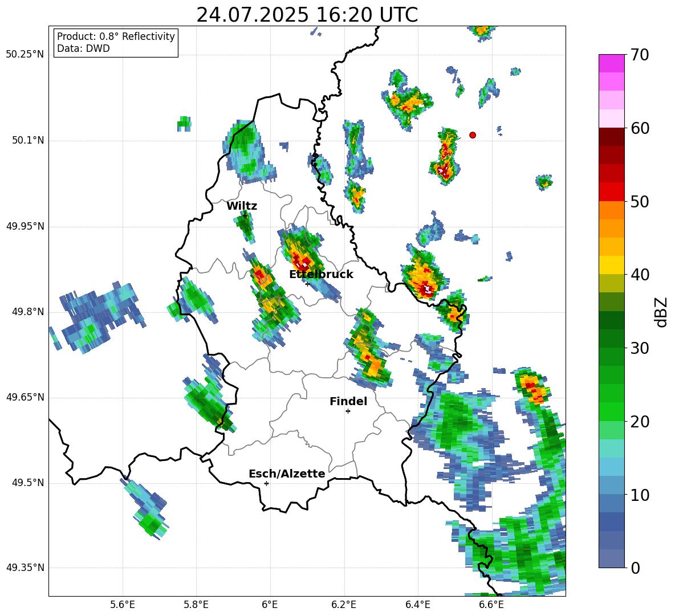675x616 pixels.
Task: Click the dark maroon colorbar segment below 60
Action: coord(611,137)
